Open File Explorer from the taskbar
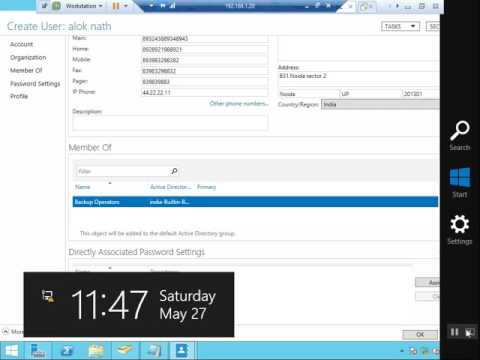This screenshot has width=480, height=360. pos(96,351)
